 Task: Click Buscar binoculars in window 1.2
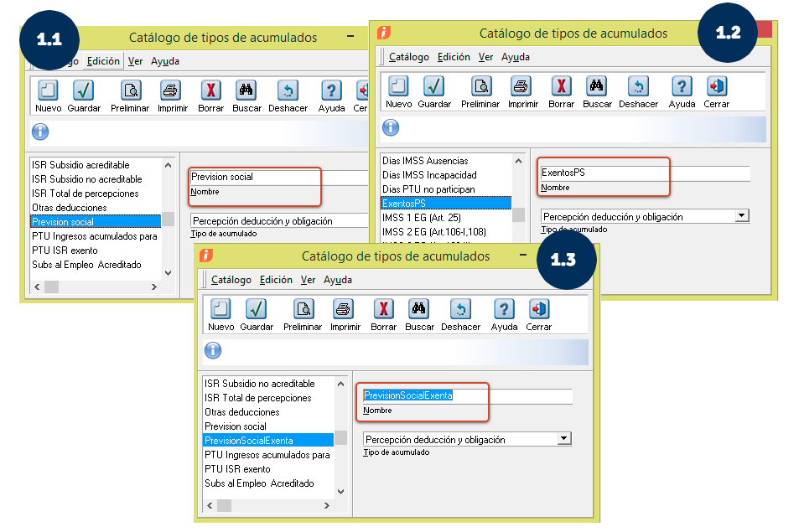597,86
